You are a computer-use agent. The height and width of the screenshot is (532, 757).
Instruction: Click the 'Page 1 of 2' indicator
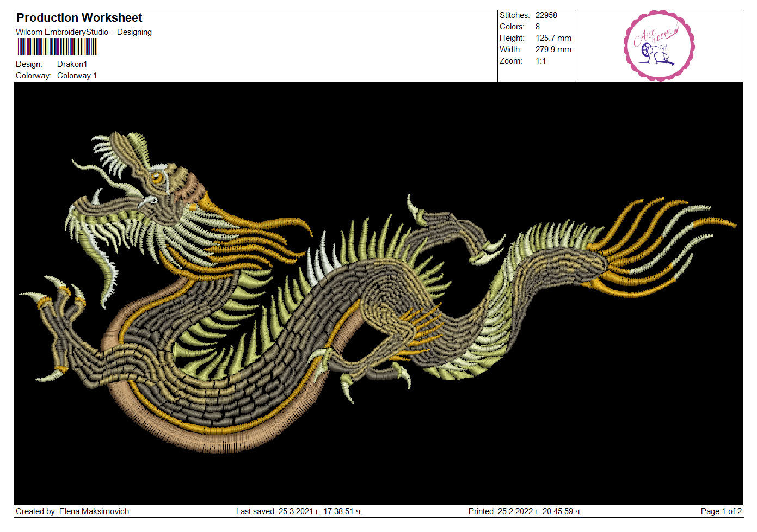(721, 511)
